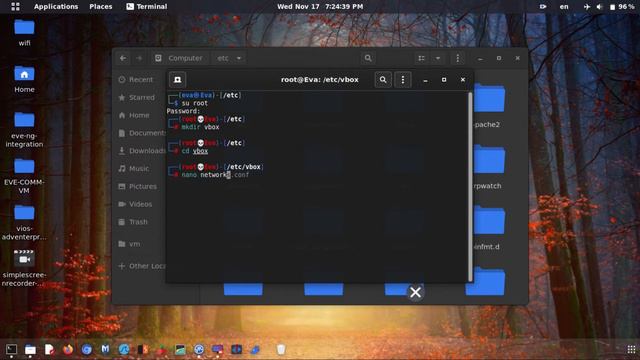This screenshot has width=640, height=360.
Task: Open Pictures in the Files sidebar
Action: click(x=142, y=186)
